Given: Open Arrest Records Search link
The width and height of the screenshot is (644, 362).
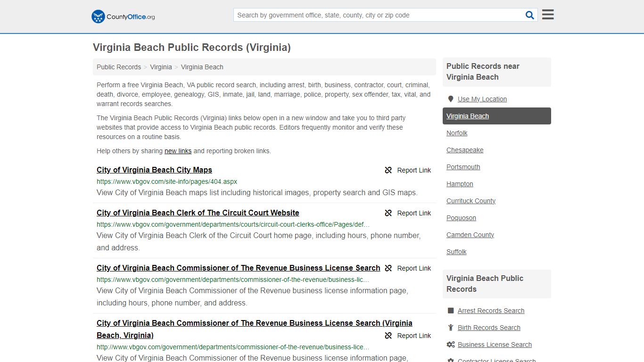Looking at the screenshot, I should 491,311.
